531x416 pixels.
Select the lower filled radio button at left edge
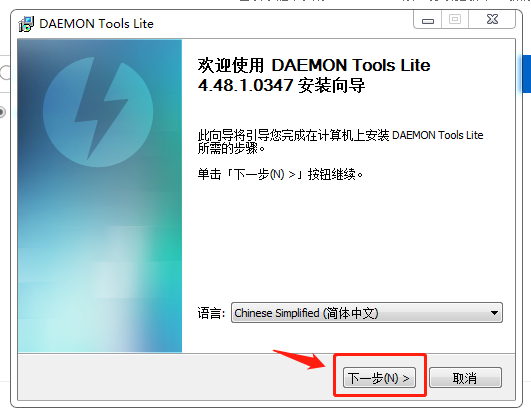pos(2,112)
